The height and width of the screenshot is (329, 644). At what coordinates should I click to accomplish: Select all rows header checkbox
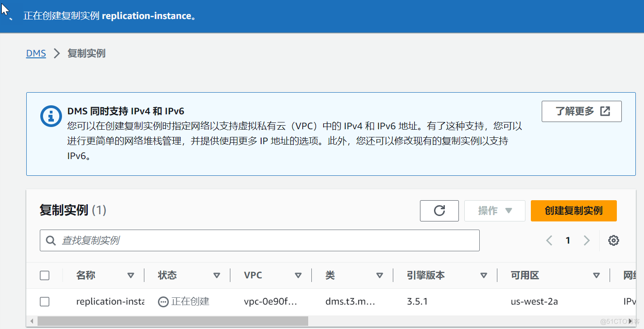[x=44, y=275]
